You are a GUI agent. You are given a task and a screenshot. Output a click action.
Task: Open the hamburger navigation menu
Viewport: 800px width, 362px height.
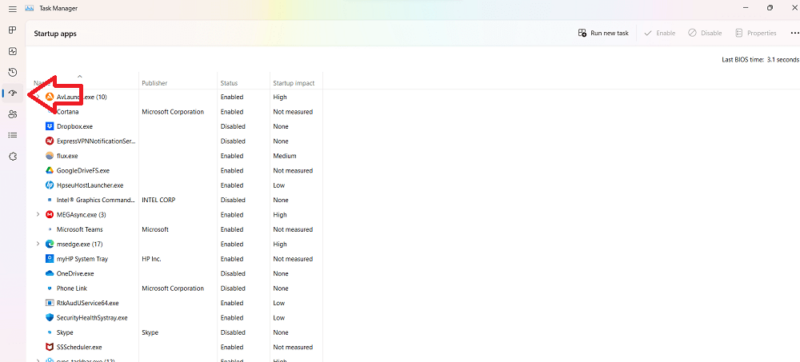tap(13, 9)
